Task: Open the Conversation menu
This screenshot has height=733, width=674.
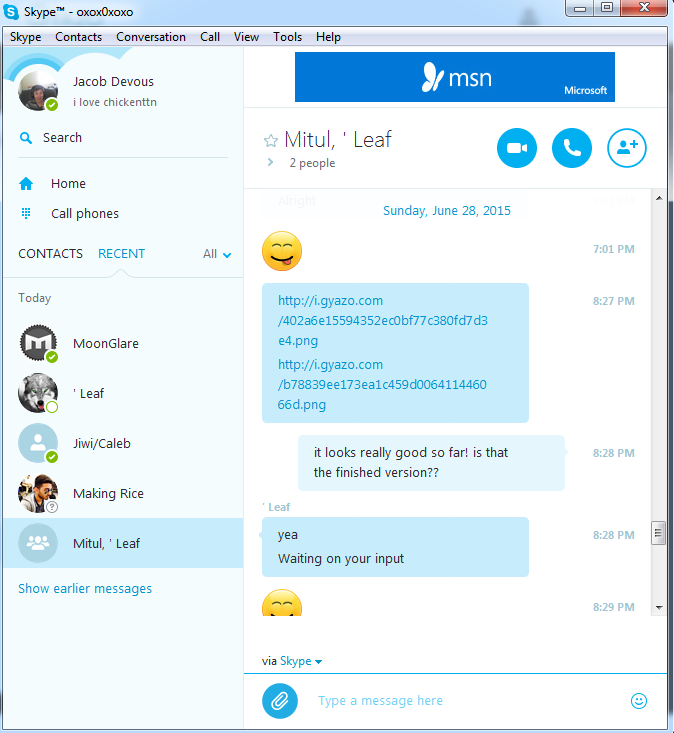Action: pyautogui.click(x=151, y=37)
